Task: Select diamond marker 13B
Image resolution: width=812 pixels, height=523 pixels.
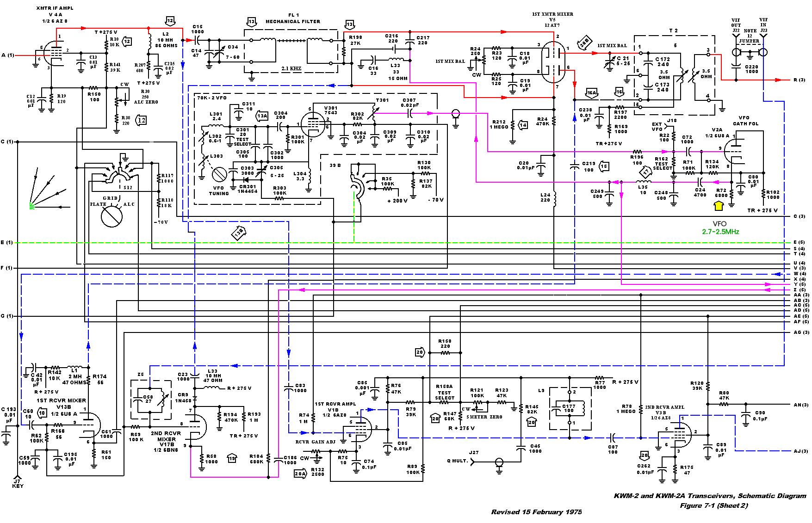Action: (239, 233)
